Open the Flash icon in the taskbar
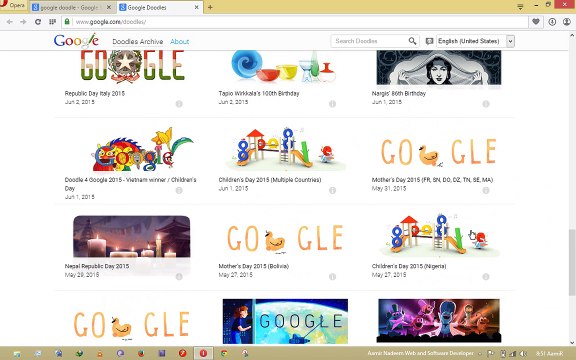576x360 pixels. 183,353
